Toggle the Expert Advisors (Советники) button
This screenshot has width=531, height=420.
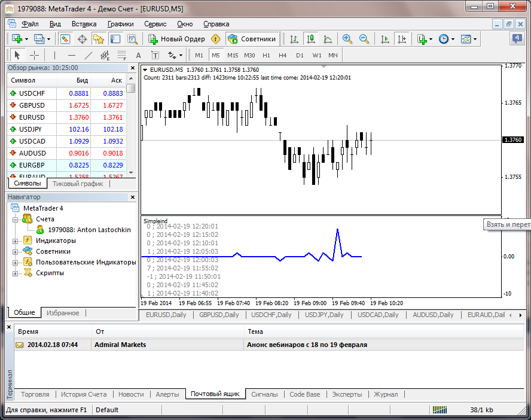(x=252, y=39)
